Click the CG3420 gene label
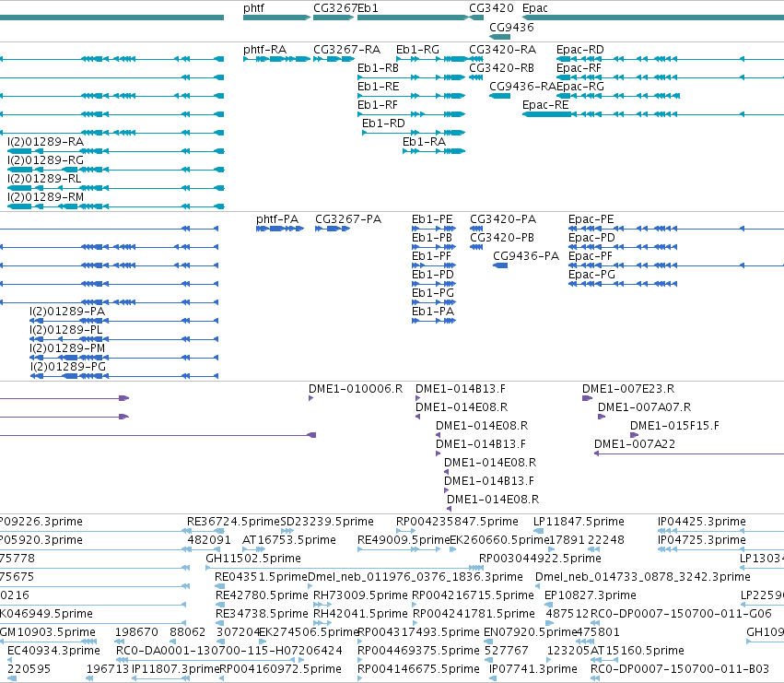The width and height of the screenshot is (784, 683). (x=491, y=8)
